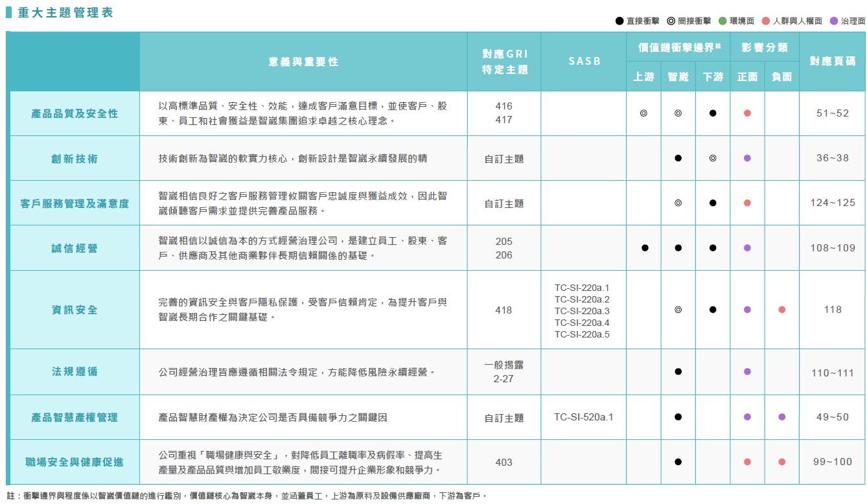The height and width of the screenshot is (504, 867).
Task: Click page number 110~111
Action: (x=833, y=372)
